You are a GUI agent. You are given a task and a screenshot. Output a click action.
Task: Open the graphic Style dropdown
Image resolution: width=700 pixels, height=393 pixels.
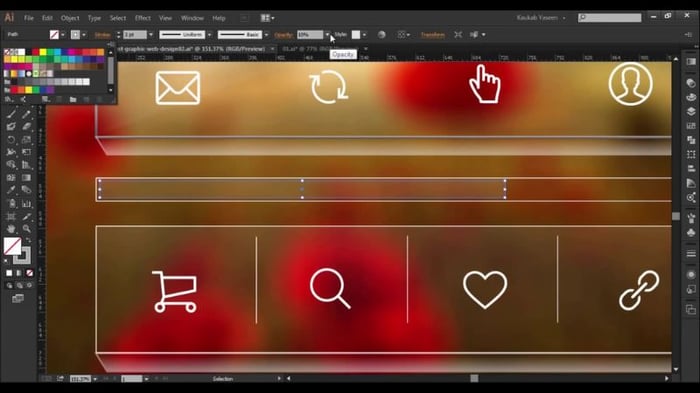click(x=364, y=35)
